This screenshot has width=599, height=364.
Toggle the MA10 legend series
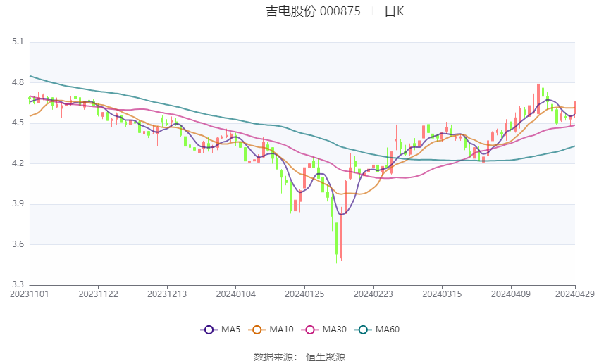(x=271, y=330)
